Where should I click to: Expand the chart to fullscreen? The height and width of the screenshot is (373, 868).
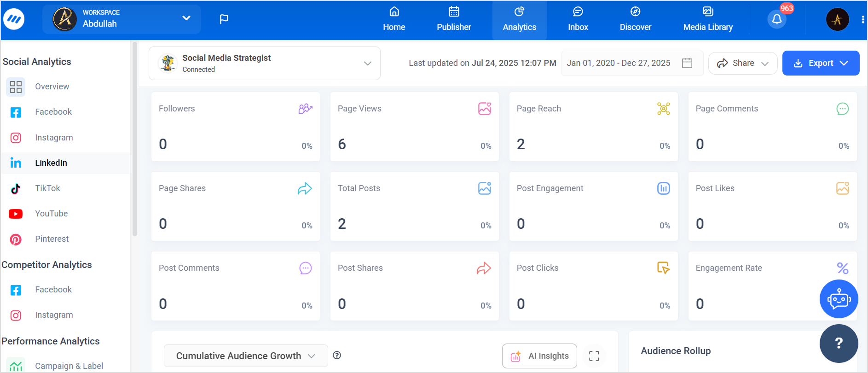pos(594,356)
